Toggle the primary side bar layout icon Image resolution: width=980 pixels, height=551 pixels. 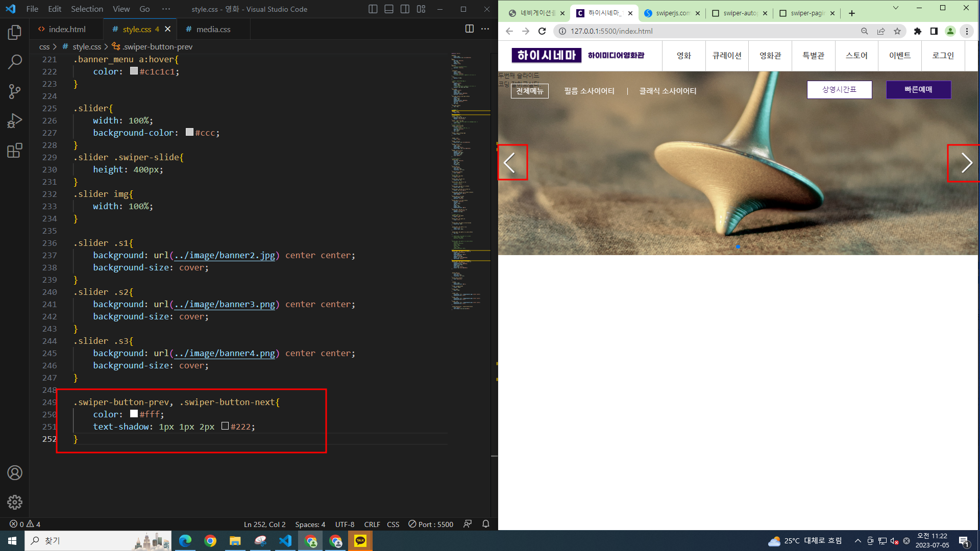coord(373,9)
